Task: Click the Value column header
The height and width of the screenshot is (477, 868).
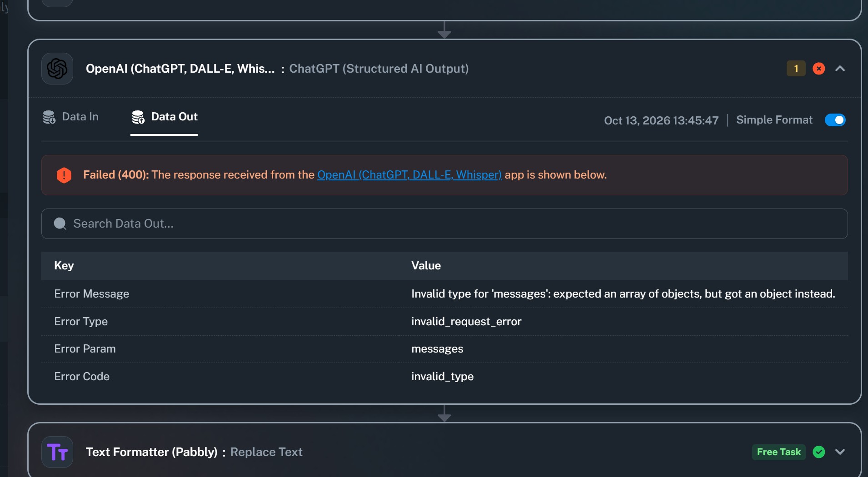Action: (x=426, y=266)
